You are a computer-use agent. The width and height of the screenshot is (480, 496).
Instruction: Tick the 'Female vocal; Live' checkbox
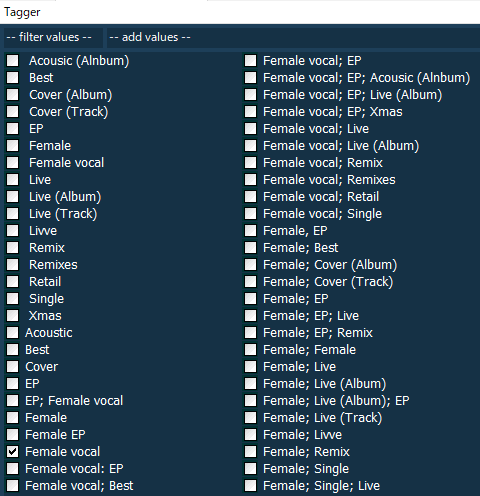point(250,128)
